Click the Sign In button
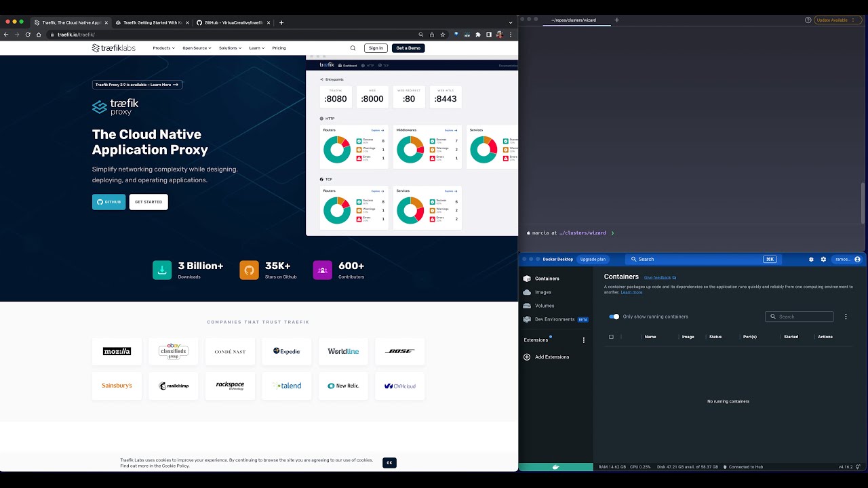This screenshot has height=488, width=868. pos(376,48)
